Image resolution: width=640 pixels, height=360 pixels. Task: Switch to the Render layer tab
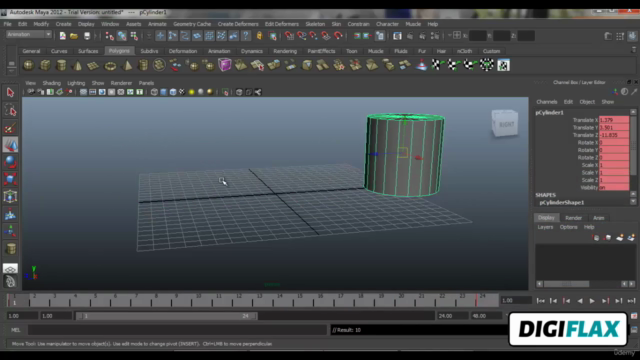[573, 218]
